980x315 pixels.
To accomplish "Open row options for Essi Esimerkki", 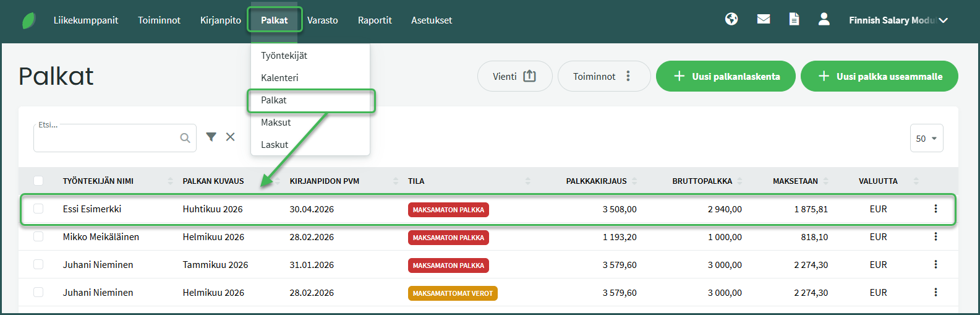I will 935,209.
